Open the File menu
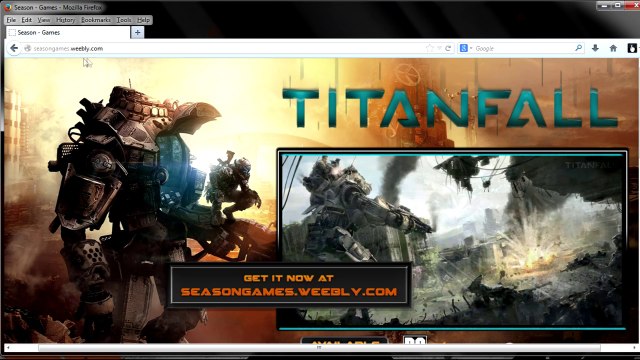 (11, 20)
